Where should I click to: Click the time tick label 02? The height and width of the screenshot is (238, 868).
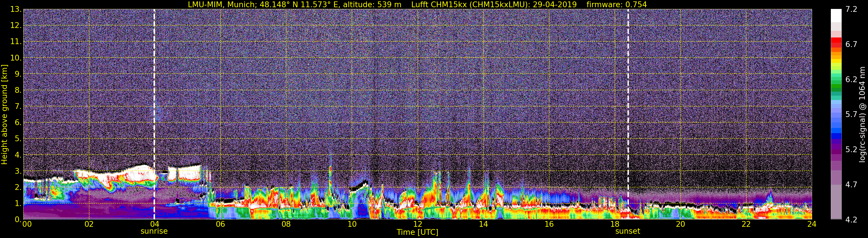[89, 224]
